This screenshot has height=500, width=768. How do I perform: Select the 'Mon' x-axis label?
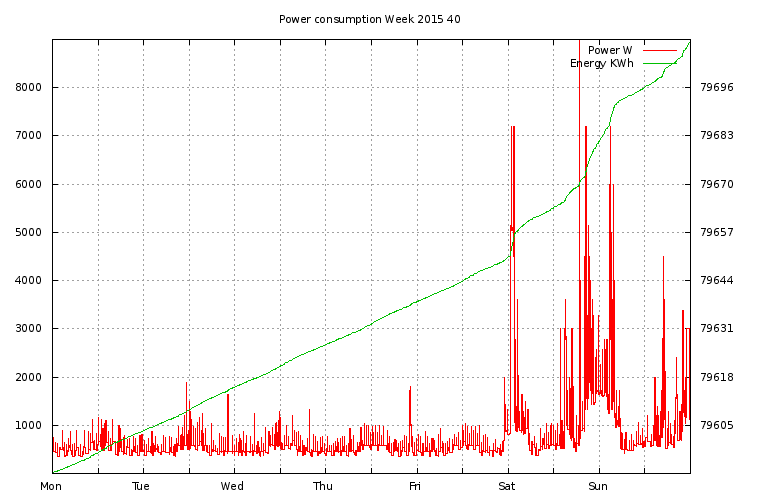pos(51,486)
